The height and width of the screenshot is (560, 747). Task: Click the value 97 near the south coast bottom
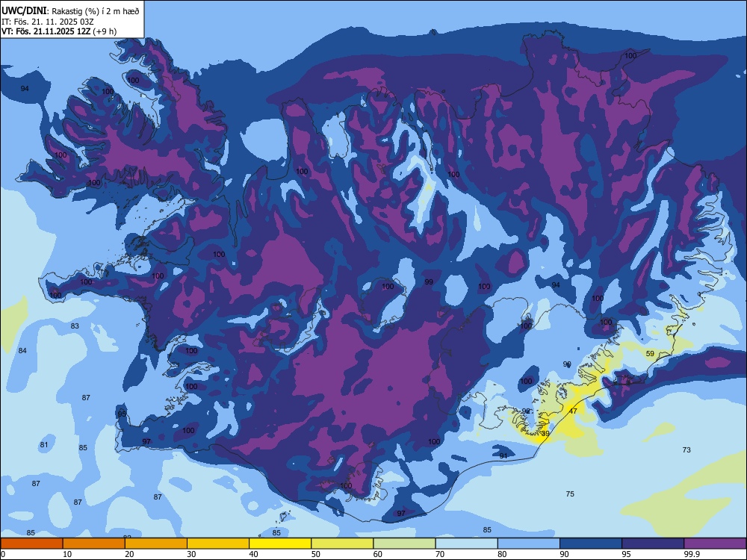click(401, 513)
